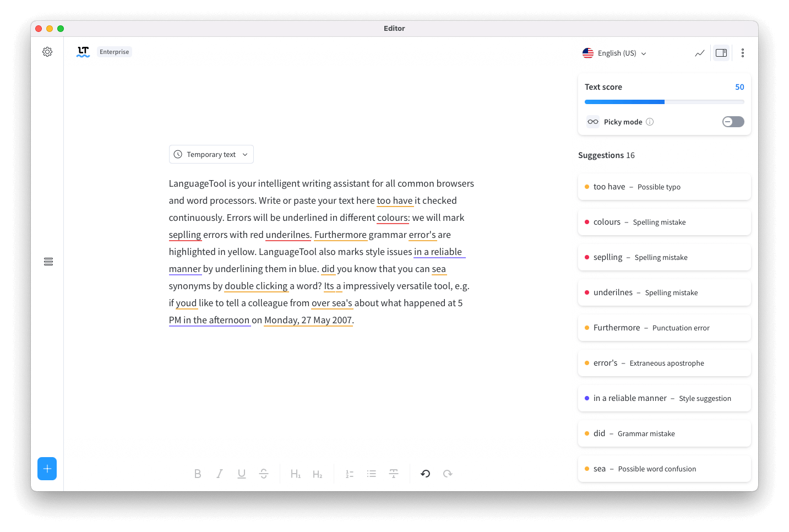Click underlined 'too have' in the editor
The width and height of the screenshot is (789, 532).
pos(395,200)
